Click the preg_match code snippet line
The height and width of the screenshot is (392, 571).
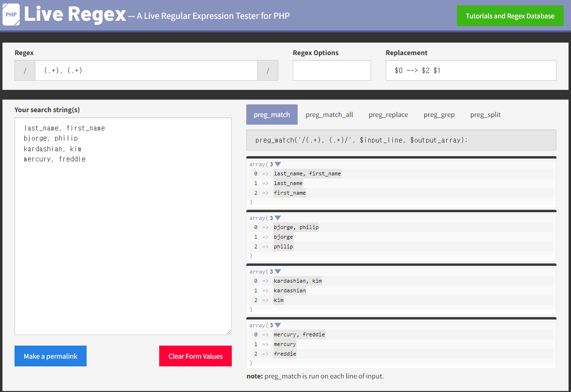coord(401,140)
